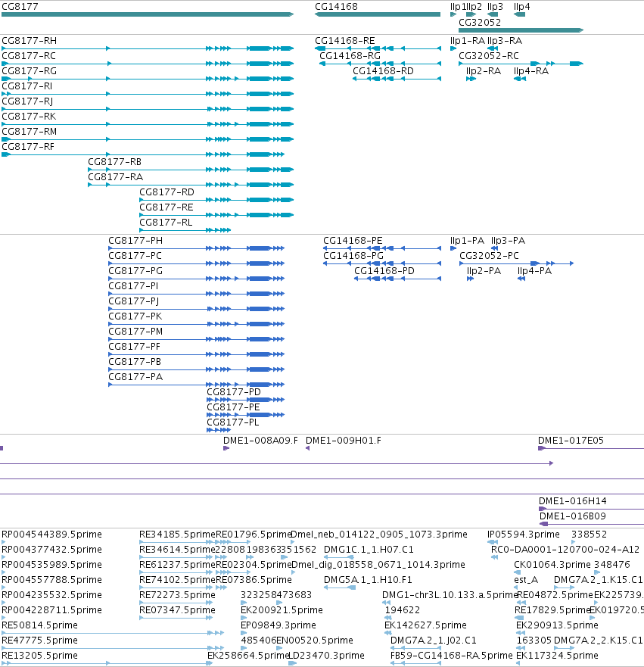Select protein label CG8177-PL
Image resolution: width=644 pixels, height=667 pixels.
click(233, 422)
